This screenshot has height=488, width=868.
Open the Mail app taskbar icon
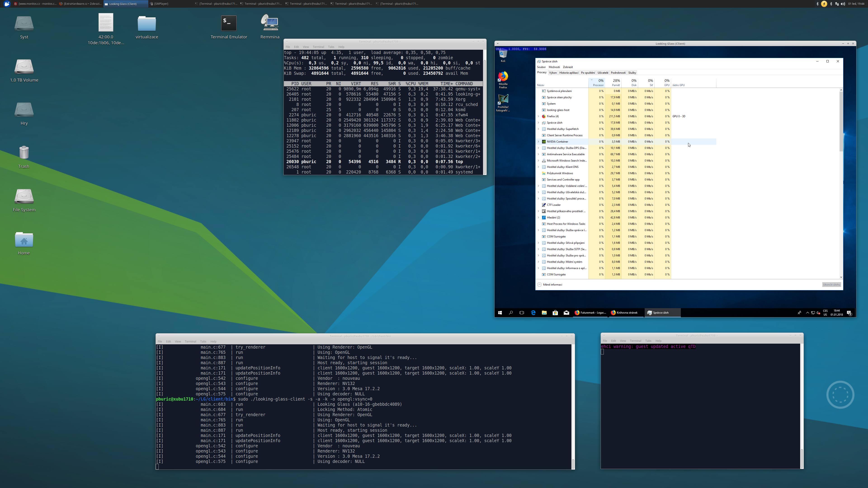pos(566,312)
